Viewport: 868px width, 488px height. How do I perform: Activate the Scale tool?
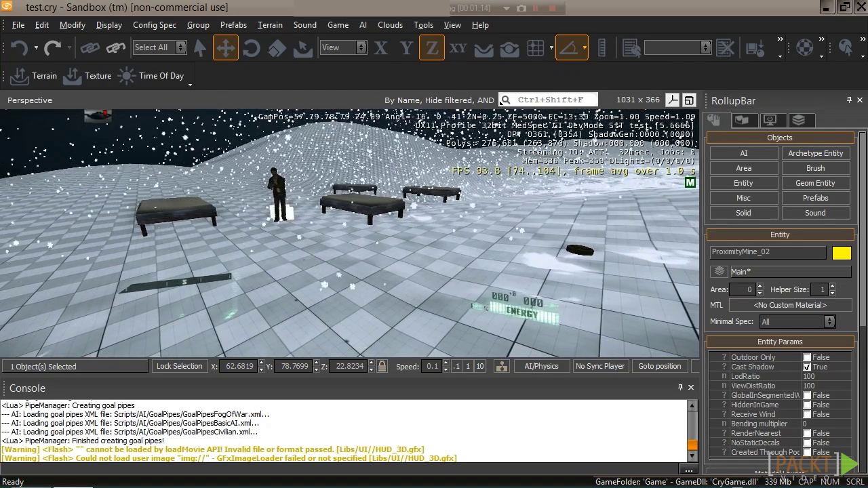coord(277,48)
